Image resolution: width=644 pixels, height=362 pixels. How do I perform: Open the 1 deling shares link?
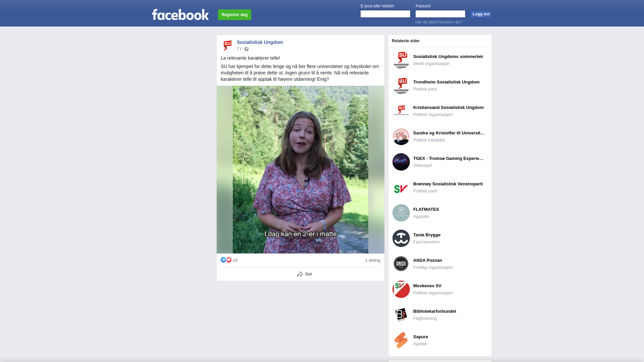373,260
